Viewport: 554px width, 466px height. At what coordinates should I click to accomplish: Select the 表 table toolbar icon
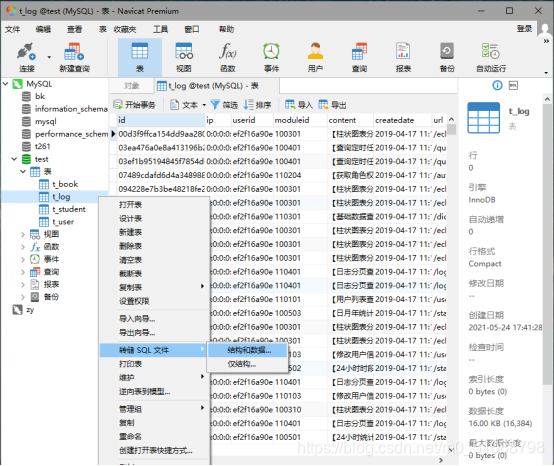point(140,57)
